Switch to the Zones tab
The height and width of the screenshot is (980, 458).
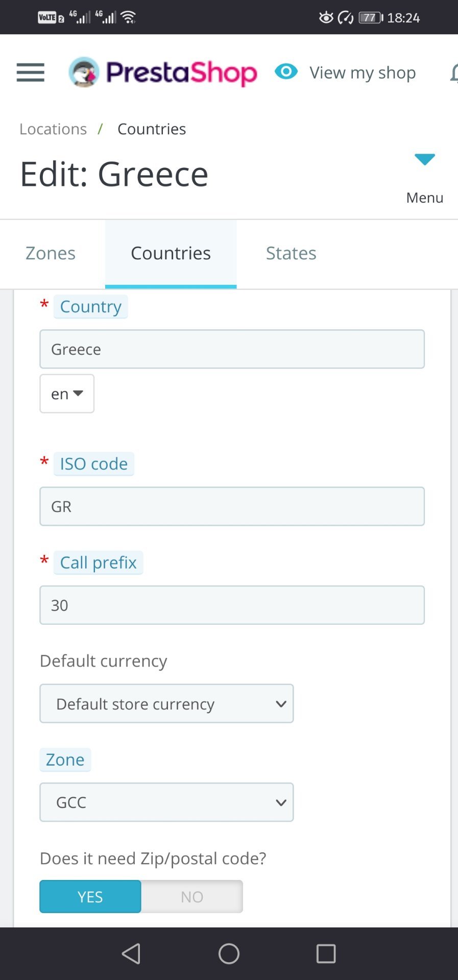(51, 253)
